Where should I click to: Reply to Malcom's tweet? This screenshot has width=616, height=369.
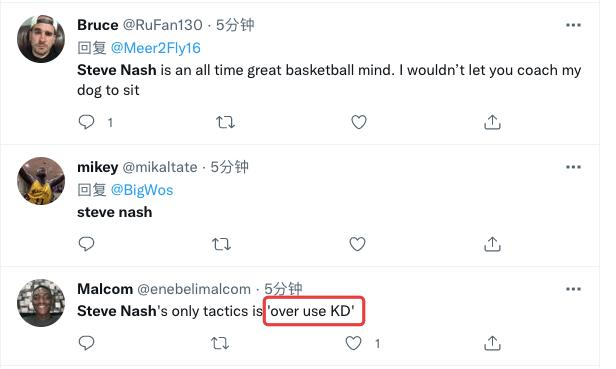(x=86, y=343)
